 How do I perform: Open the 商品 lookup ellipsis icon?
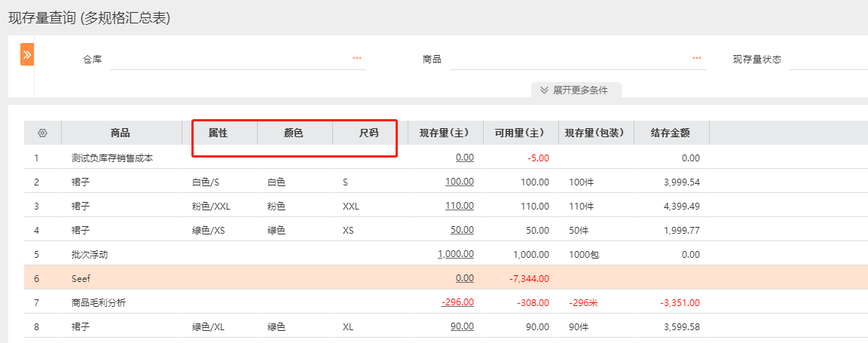click(x=696, y=58)
